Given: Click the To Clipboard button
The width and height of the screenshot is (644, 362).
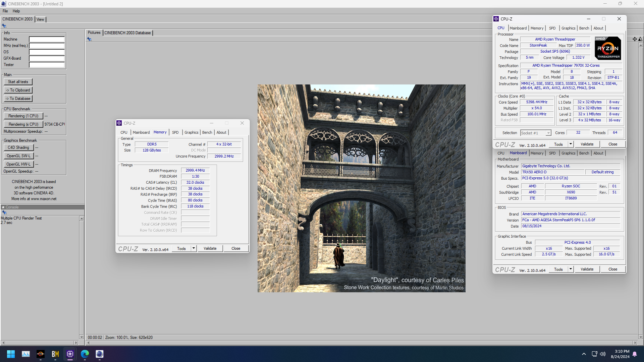Looking at the screenshot, I should 18,90.
